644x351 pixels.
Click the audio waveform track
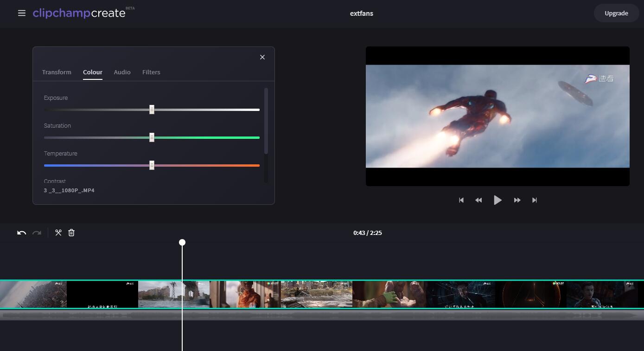click(x=322, y=315)
